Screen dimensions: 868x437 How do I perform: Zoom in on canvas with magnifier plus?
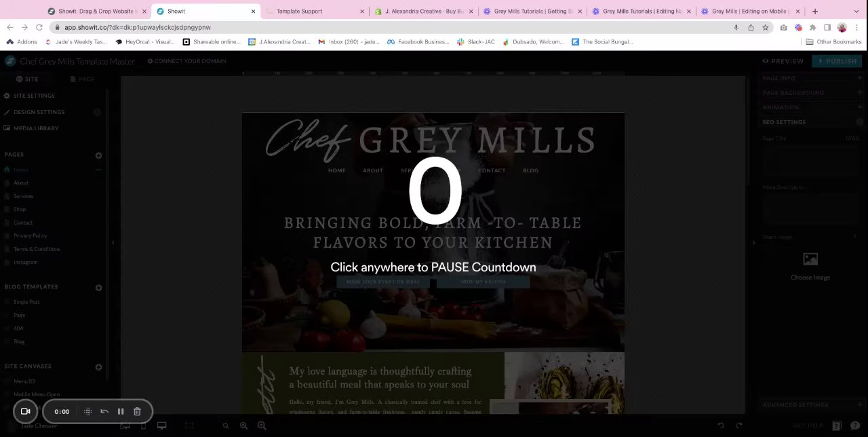[262, 425]
